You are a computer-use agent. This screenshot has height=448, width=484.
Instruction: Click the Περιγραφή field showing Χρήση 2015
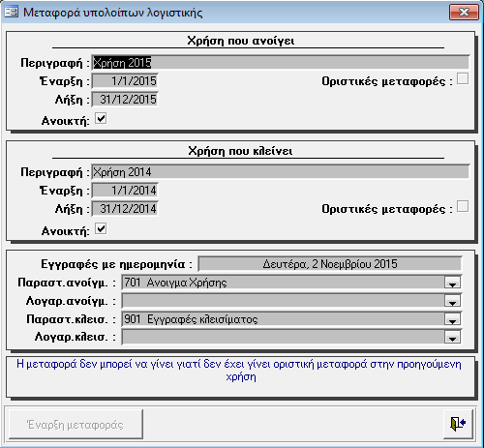(x=280, y=62)
